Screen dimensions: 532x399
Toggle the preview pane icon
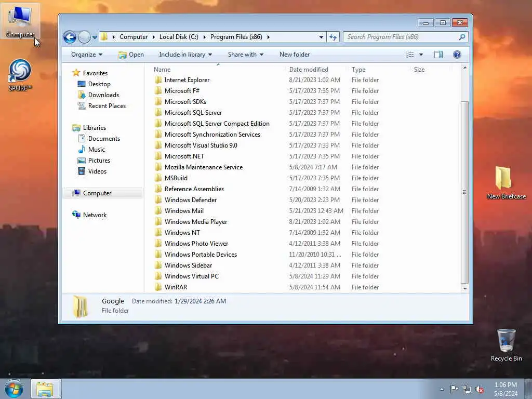438,55
